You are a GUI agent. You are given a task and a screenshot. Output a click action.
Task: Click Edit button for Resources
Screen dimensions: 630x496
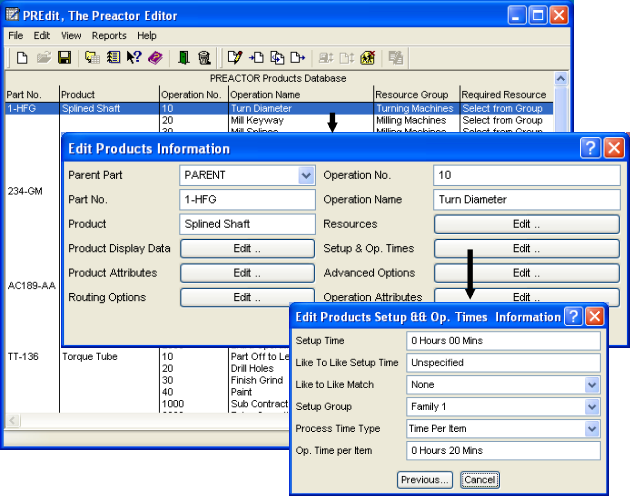[527, 224]
